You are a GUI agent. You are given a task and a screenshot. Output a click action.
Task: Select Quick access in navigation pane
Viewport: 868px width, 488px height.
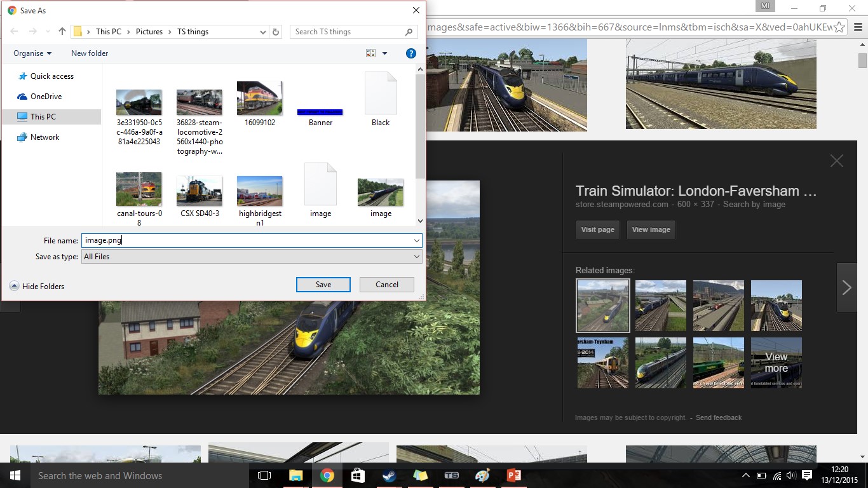point(51,76)
